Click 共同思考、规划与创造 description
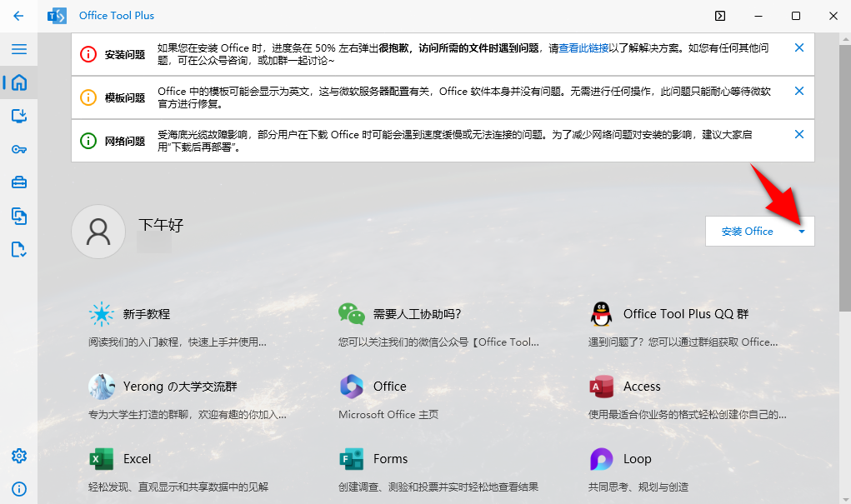The height and width of the screenshot is (504, 851). point(638,487)
